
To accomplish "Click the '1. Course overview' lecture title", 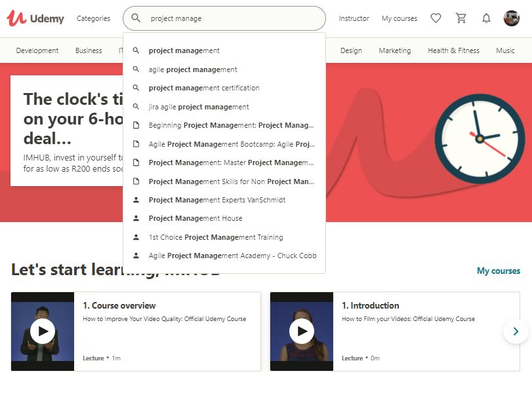I will (119, 305).
